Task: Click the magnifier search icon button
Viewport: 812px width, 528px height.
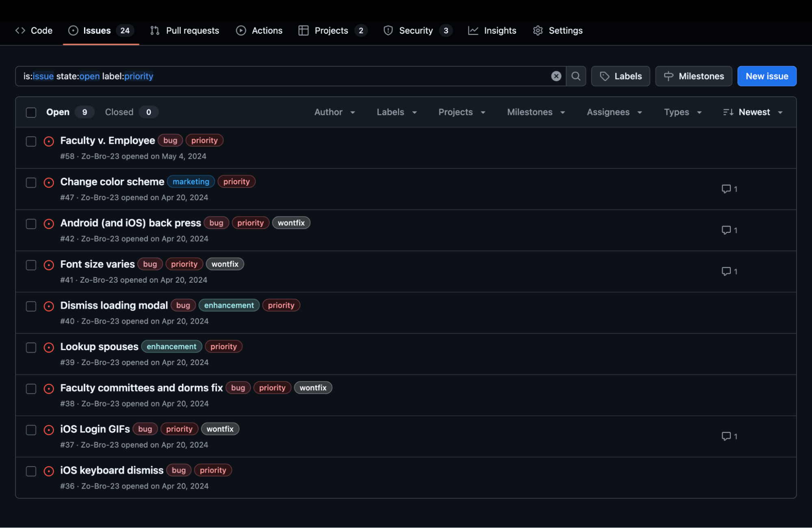Action: [x=576, y=76]
